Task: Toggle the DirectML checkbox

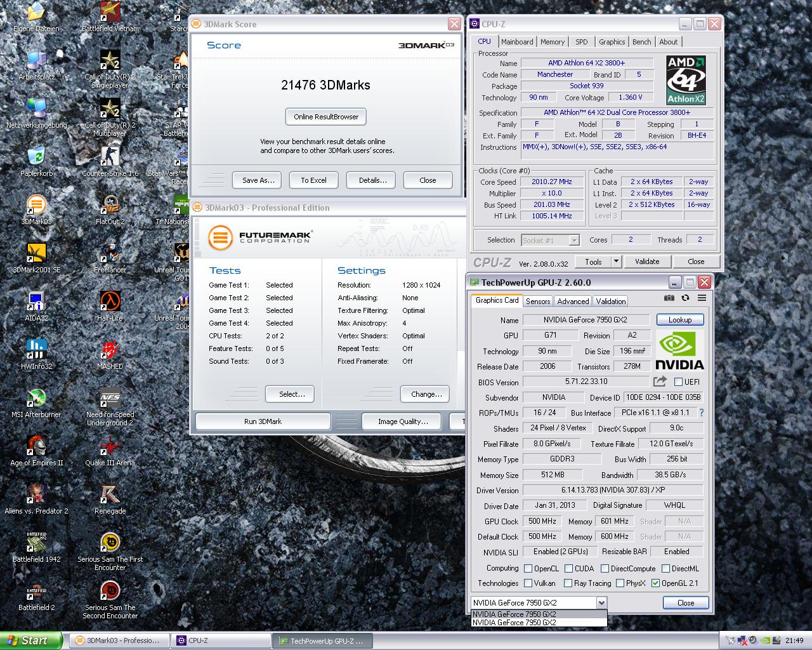Action: 665,568
